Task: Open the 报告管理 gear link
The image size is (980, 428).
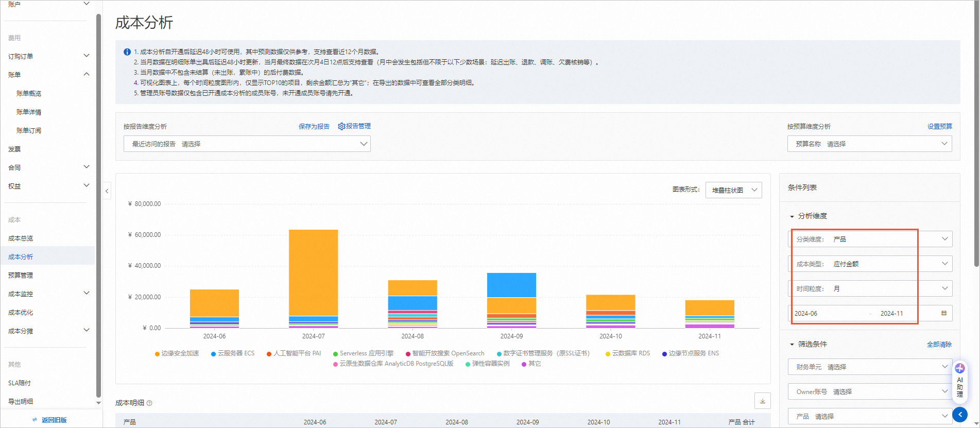Action: tap(354, 126)
